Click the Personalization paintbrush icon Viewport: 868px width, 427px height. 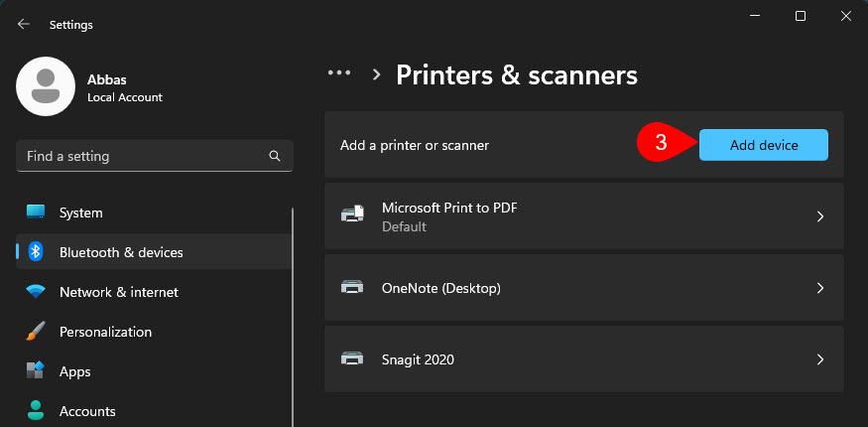36,332
